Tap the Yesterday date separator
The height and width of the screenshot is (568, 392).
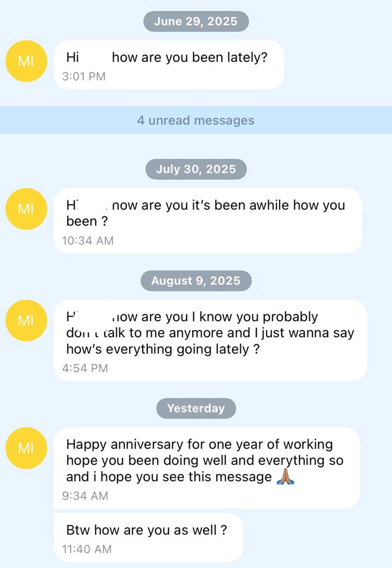click(195, 409)
